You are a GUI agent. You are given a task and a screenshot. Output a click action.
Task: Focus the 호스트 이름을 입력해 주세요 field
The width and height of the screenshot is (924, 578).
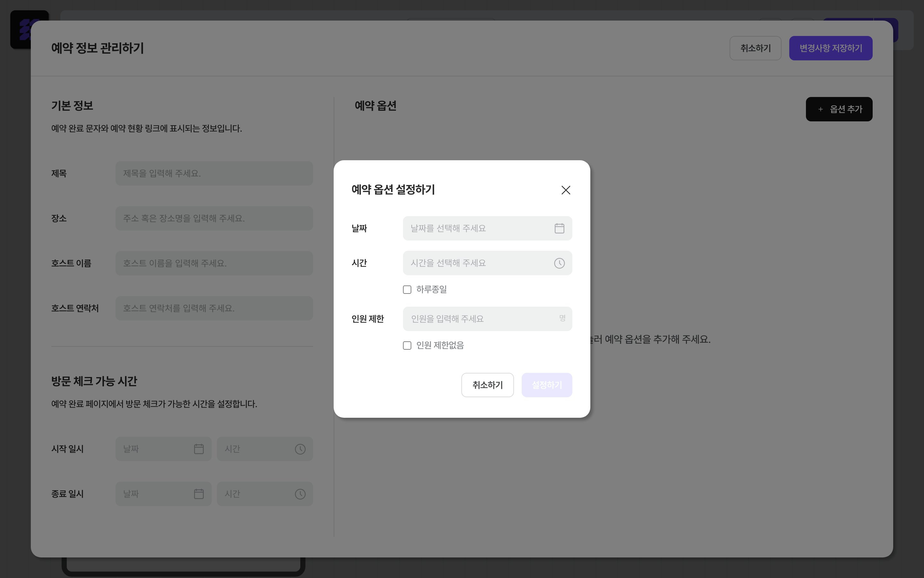[x=214, y=263]
